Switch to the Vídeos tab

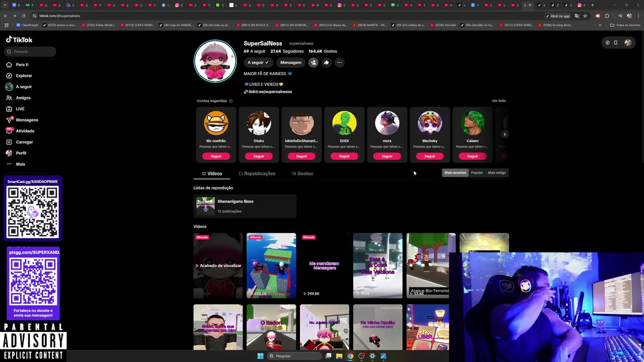coord(212,173)
